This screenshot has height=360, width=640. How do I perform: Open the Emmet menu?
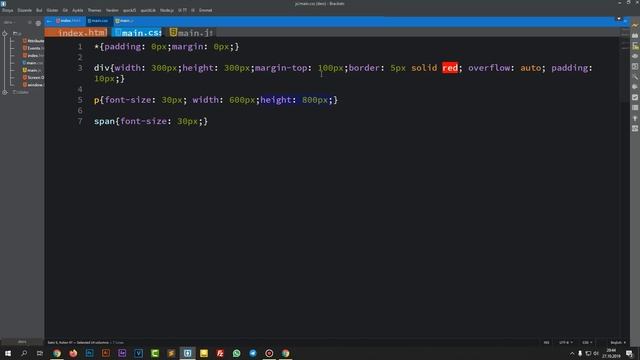[205, 10]
